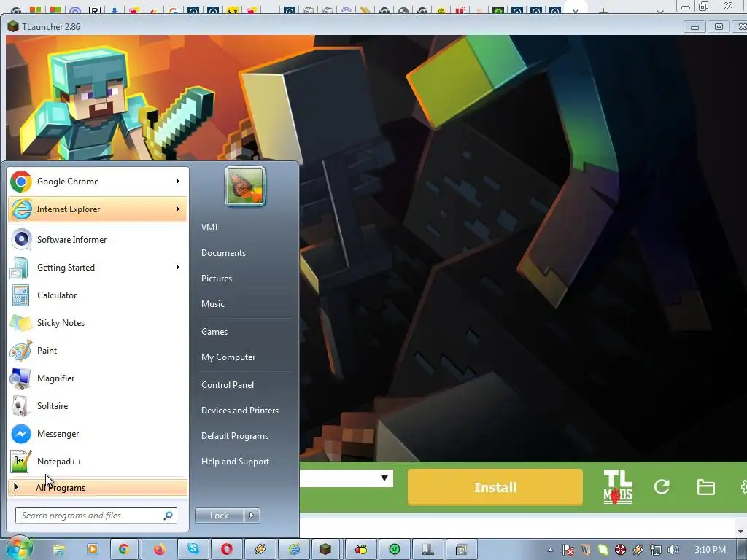Image resolution: width=747 pixels, height=560 pixels.
Task: Click the Magnifier icon in Start menu
Action: tap(21, 378)
